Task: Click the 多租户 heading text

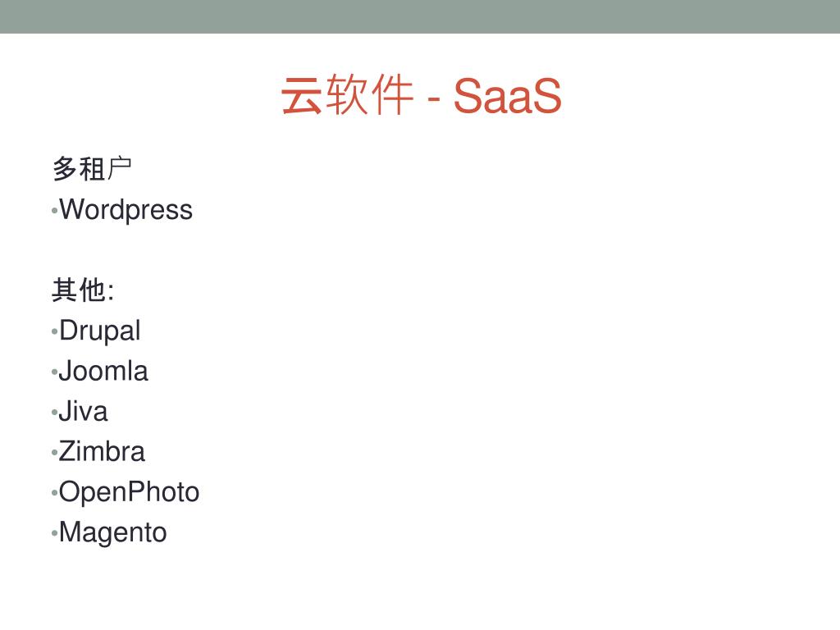Action: click(92, 169)
